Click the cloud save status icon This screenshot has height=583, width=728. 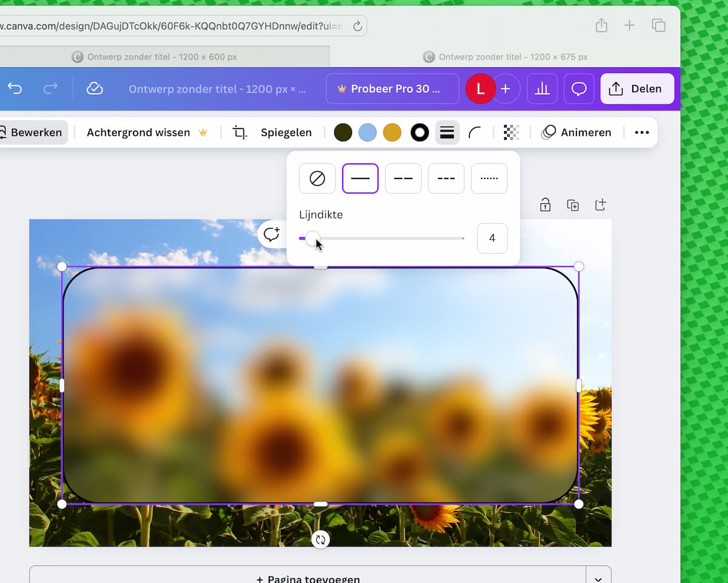(x=95, y=89)
